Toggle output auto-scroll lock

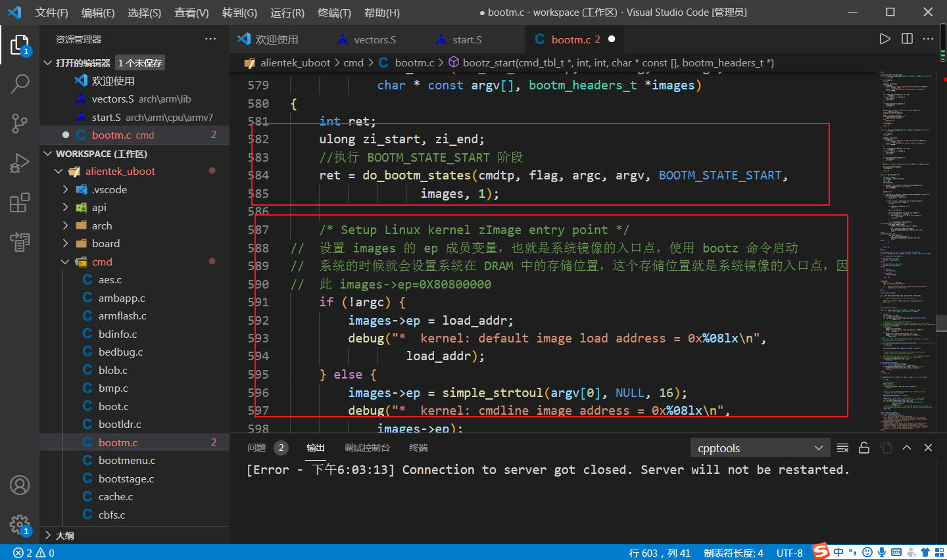[x=864, y=448]
